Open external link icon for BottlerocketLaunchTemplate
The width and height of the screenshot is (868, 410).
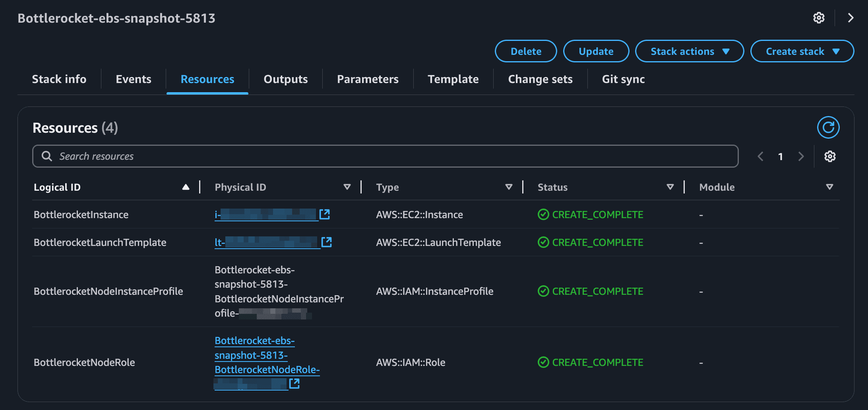pyautogui.click(x=326, y=242)
